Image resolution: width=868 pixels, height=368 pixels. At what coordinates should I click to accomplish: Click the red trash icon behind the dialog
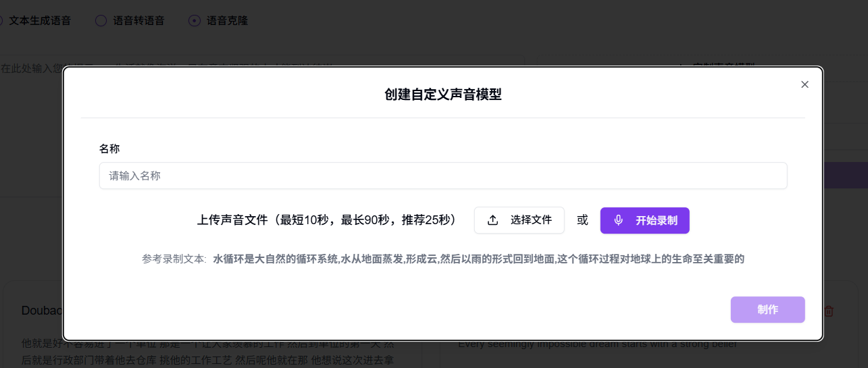point(829,311)
